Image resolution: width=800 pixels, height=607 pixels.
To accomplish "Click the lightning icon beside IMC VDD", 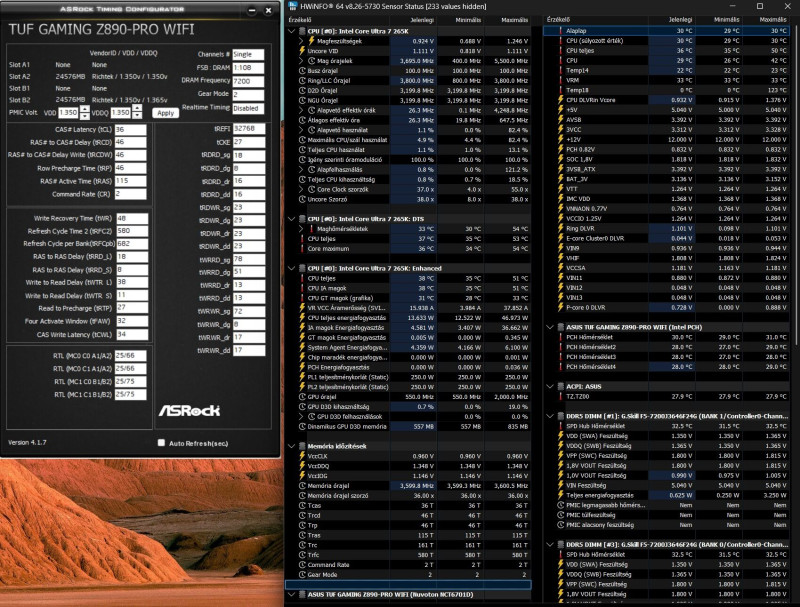I will 560,198.
